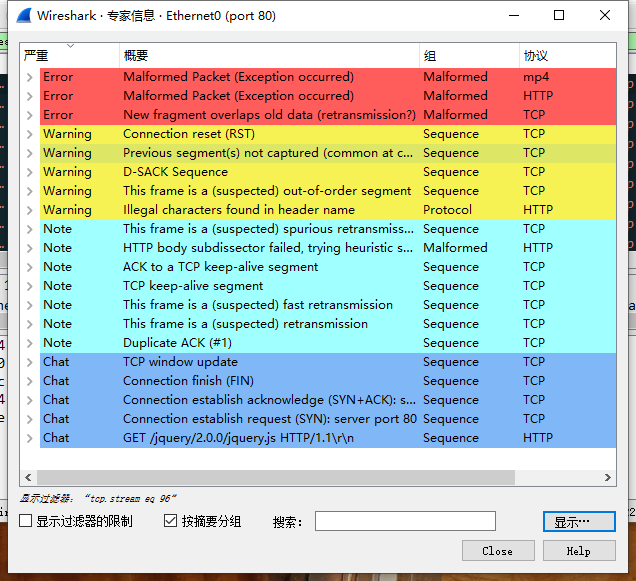Expand the mp4 Malformed Packet error row
Viewport: 636px width, 581px height.
pyautogui.click(x=30, y=77)
